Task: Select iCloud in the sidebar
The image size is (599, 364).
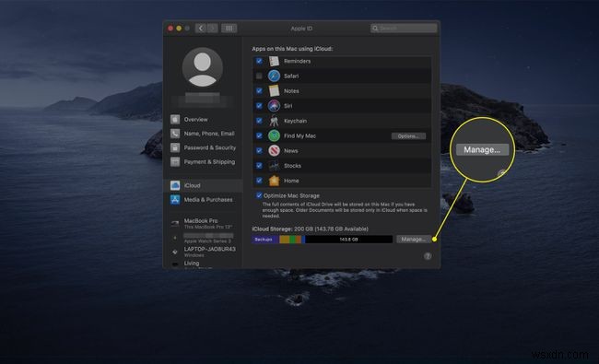Action: tap(203, 185)
